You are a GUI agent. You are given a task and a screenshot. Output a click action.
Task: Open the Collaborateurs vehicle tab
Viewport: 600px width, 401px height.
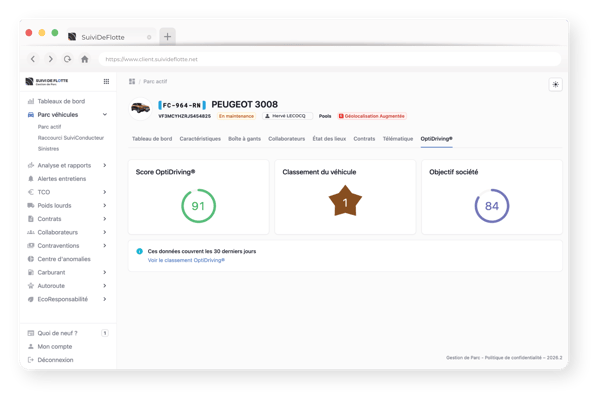coord(287,139)
